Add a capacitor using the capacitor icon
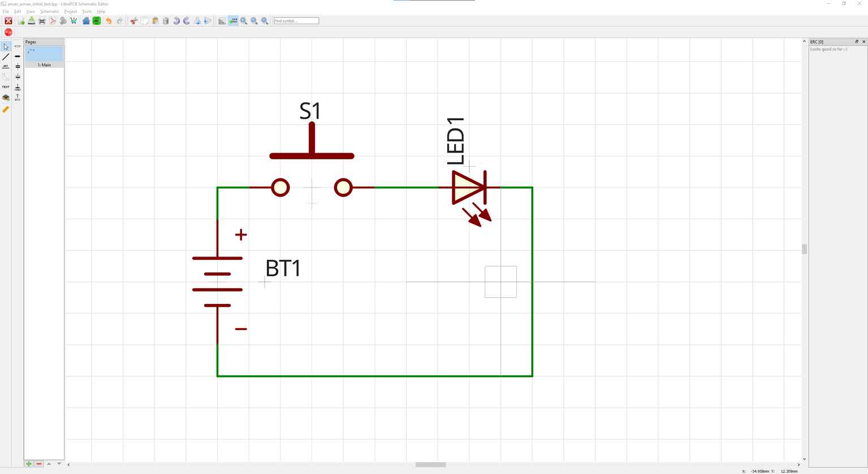 (18, 67)
